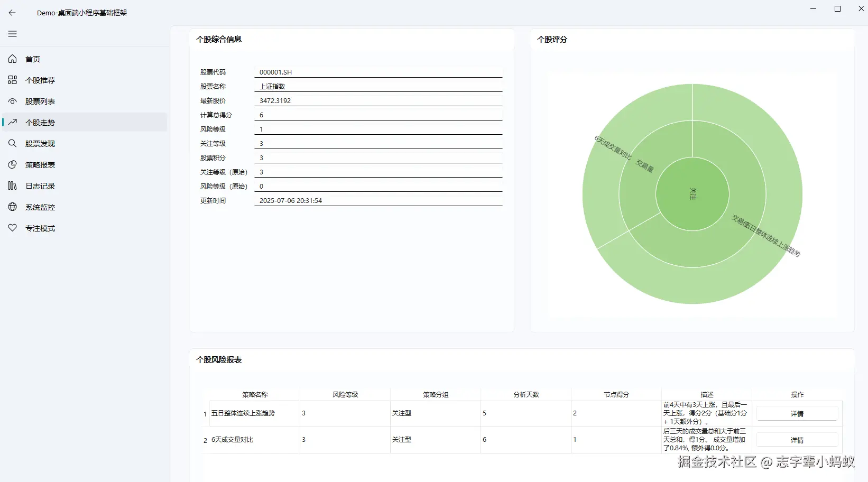Click the 个股综合信息 panel title

pyautogui.click(x=219, y=39)
